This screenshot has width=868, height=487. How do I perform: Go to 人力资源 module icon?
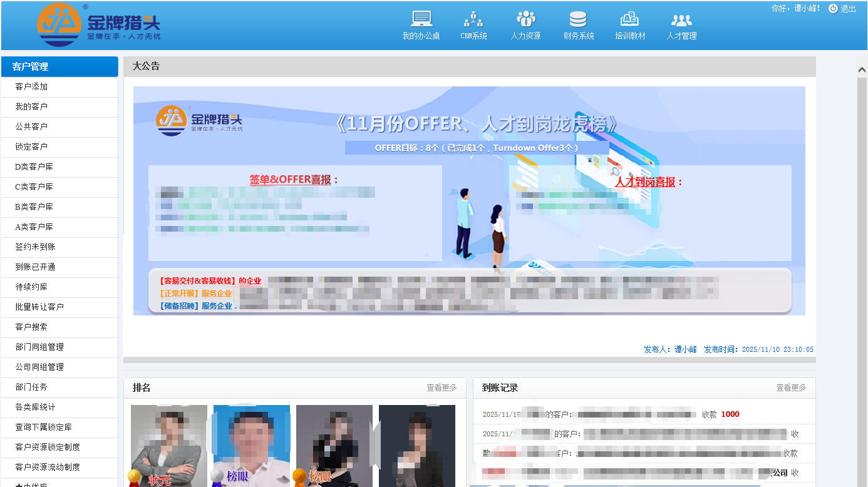[525, 19]
